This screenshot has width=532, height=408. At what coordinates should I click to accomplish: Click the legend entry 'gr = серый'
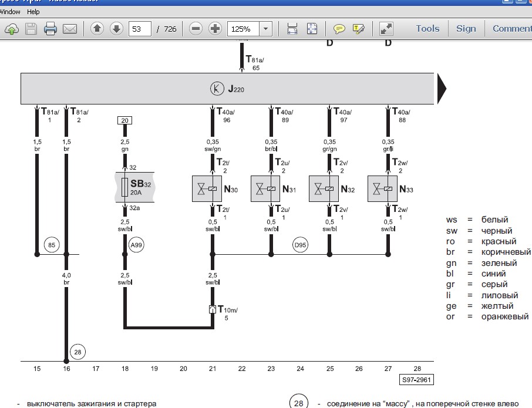click(x=477, y=284)
